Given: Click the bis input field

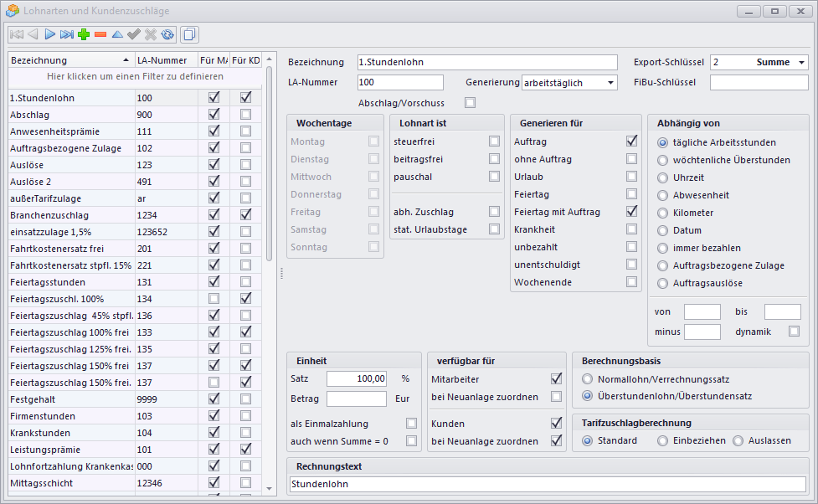Looking at the screenshot, I should click(783, 311).
